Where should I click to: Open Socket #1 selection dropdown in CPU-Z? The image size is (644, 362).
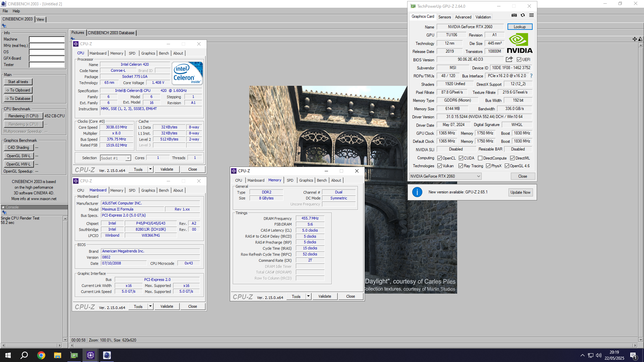[x=115, y=158]
